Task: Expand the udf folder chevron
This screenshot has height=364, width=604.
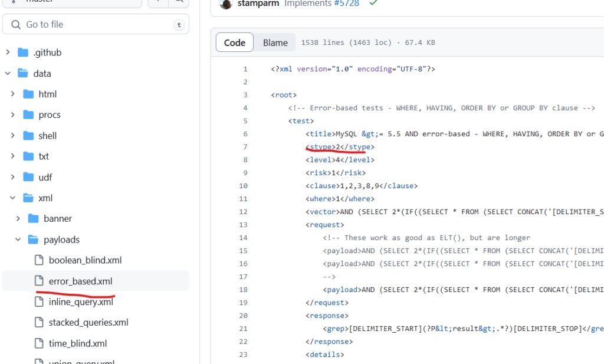Action: click(x=13, y=177)
